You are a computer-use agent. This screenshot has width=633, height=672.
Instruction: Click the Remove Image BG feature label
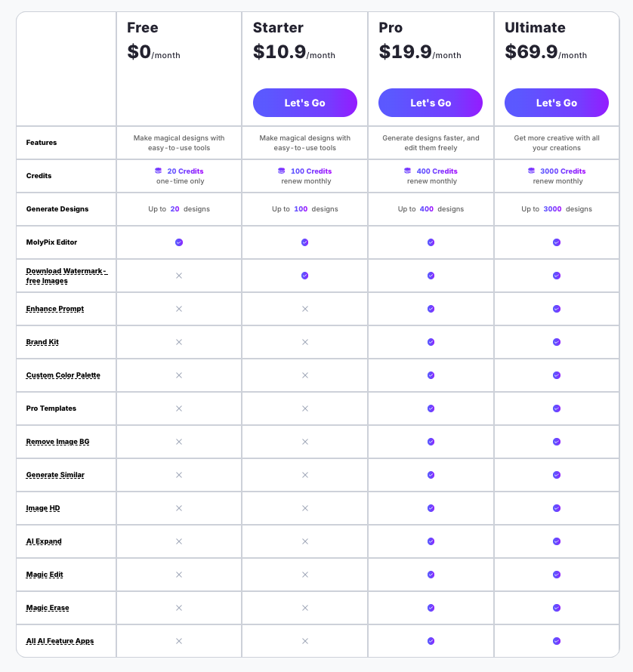[57, 442]
